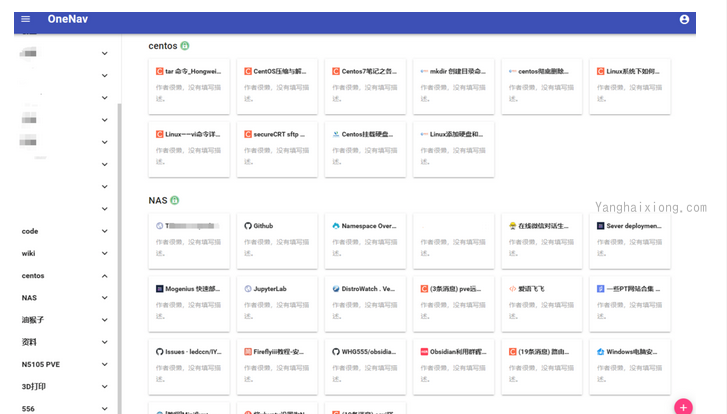The image size is (727, 414).
Task: Click the JupyterLab card icon
Action: 248,289
